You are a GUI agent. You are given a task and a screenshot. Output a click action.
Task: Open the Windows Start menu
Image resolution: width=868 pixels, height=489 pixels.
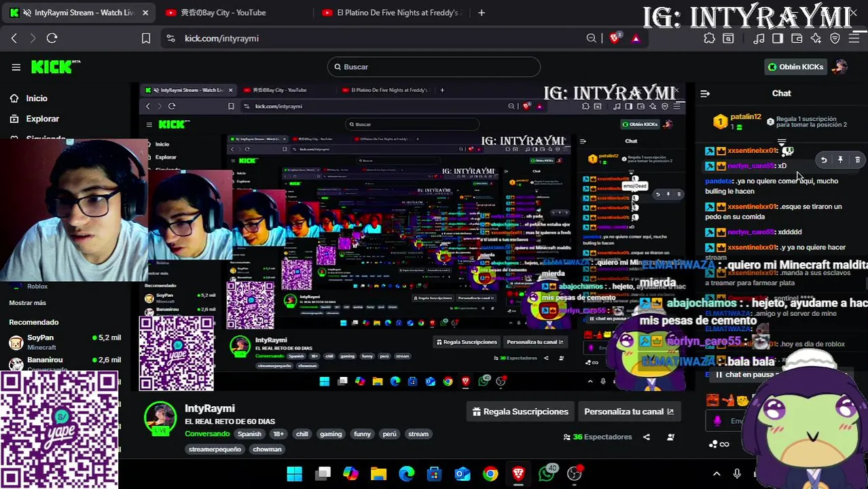coord(295,474)
